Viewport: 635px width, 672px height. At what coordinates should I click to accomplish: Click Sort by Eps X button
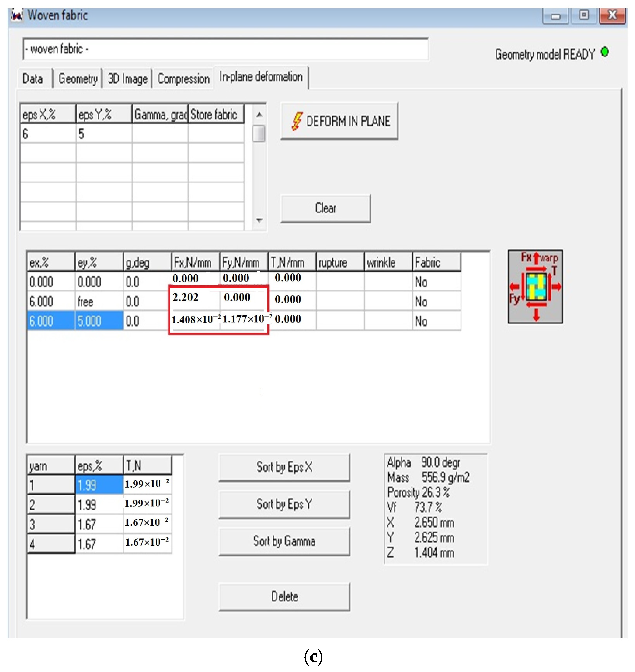point(284,467)
